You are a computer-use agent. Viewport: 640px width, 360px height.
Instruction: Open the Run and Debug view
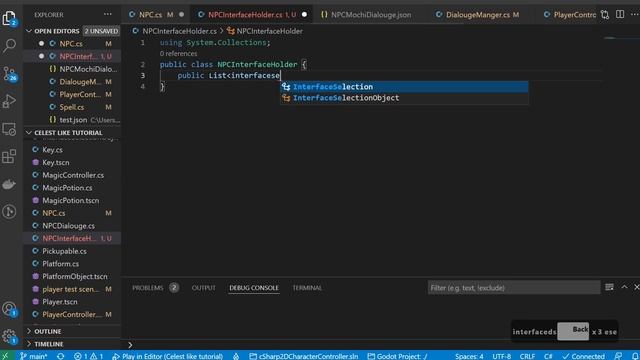9,101
